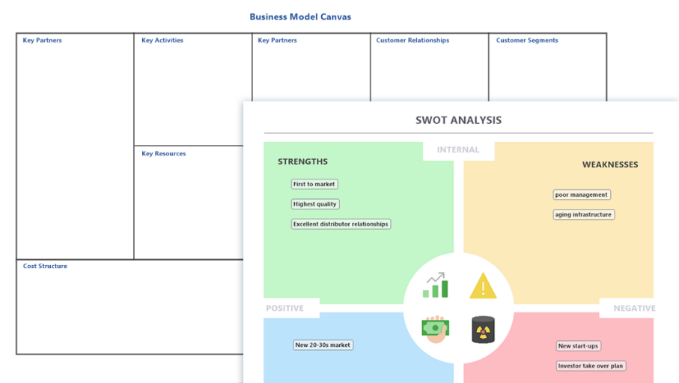
Task: Click the Business Model Canvas title
Action: pyautogui.click(x=300, y=17)
